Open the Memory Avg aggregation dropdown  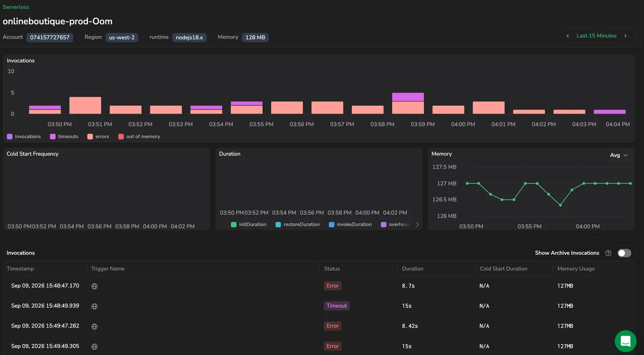(619, 155)
